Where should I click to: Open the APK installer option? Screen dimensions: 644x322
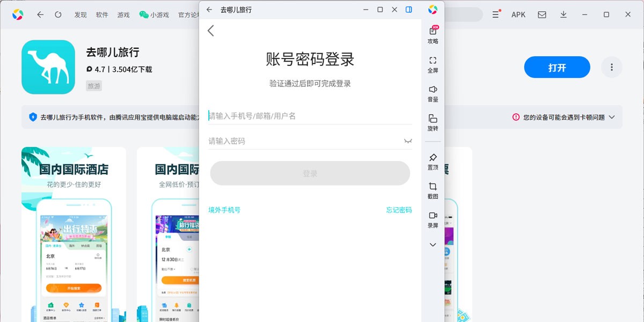tap(518, 14)
